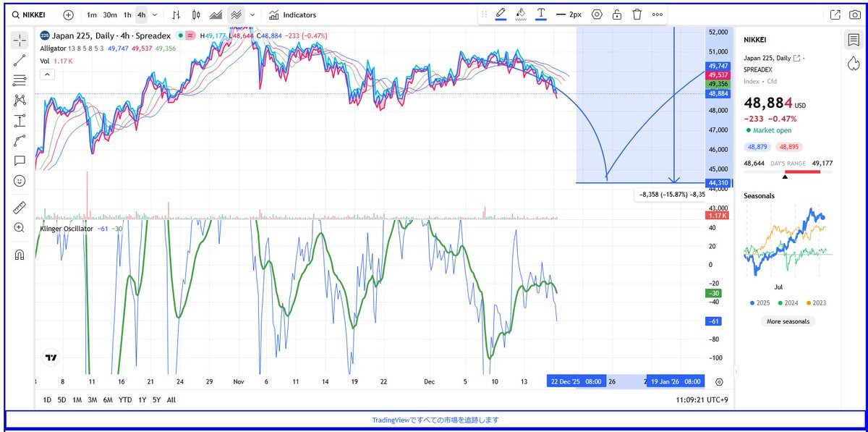Switch to the 1h interval
This screenshot has width=868, height=432.
click(127, 14)
